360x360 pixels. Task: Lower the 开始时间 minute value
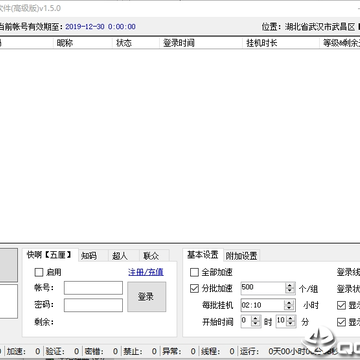(x=290, y=324)
